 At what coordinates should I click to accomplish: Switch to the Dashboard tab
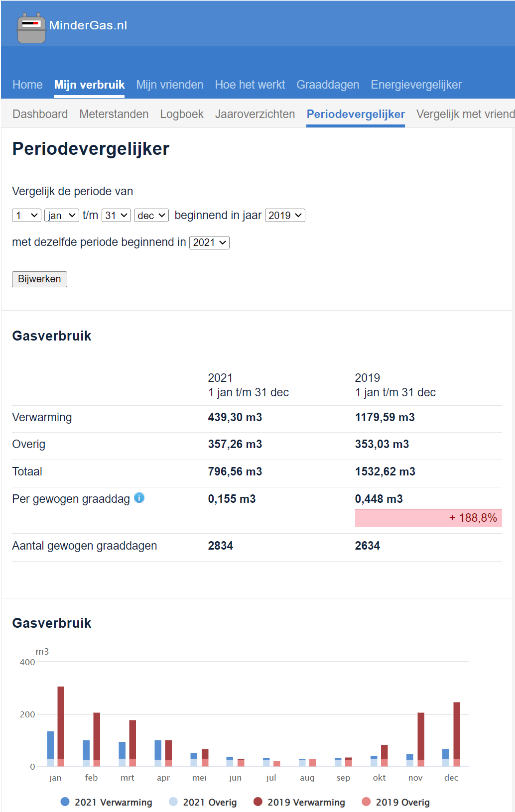(40, 114)
